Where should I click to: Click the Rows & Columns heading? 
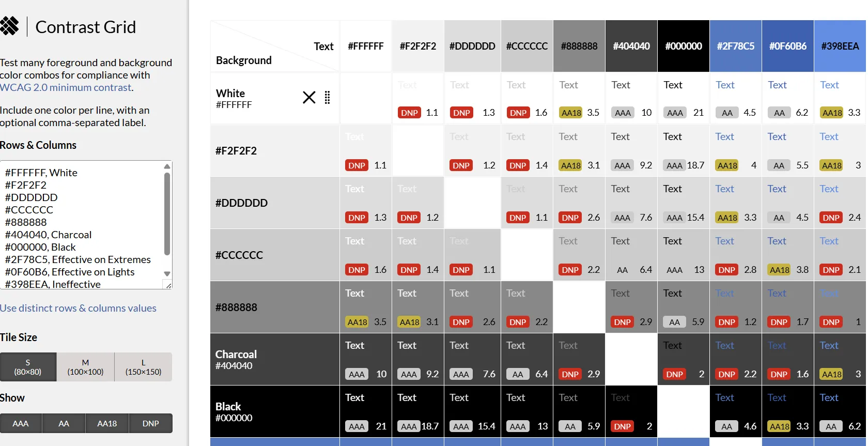[38, 145]
